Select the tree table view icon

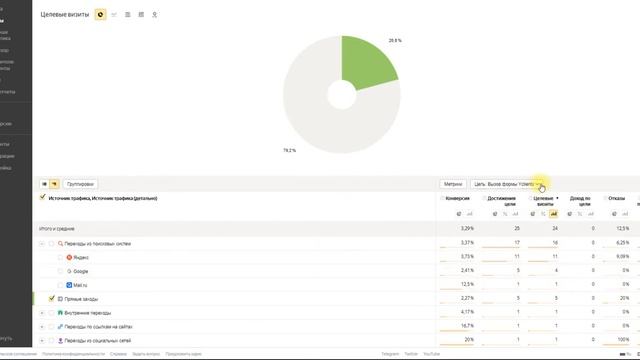tap(54, 184)
